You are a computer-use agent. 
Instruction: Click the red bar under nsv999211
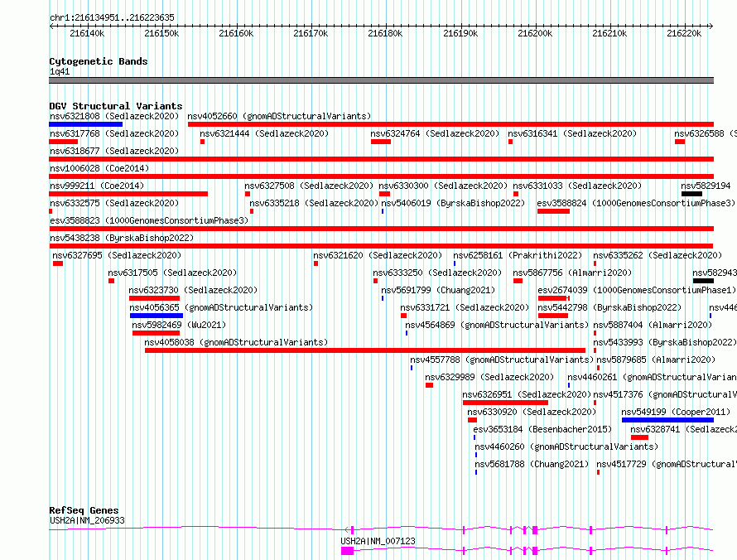coord(128,194)
